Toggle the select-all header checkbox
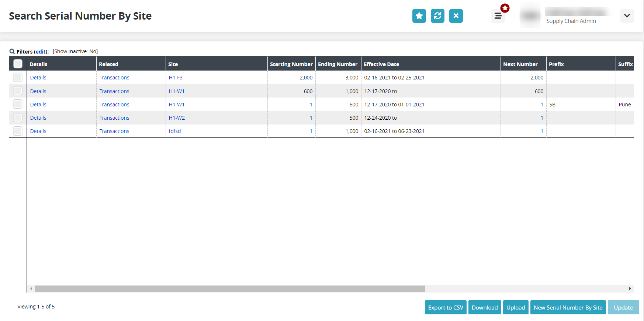 [x=18, y=64]
